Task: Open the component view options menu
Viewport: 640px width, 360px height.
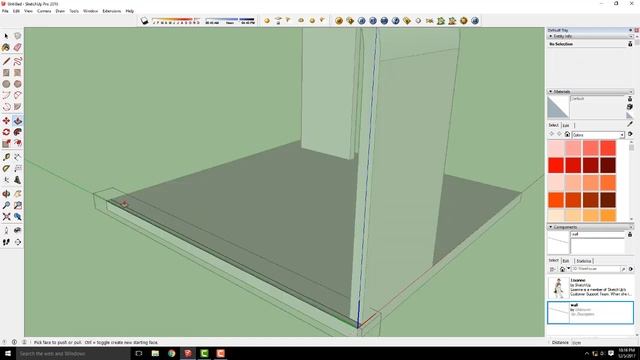Action: coord(552,269)
